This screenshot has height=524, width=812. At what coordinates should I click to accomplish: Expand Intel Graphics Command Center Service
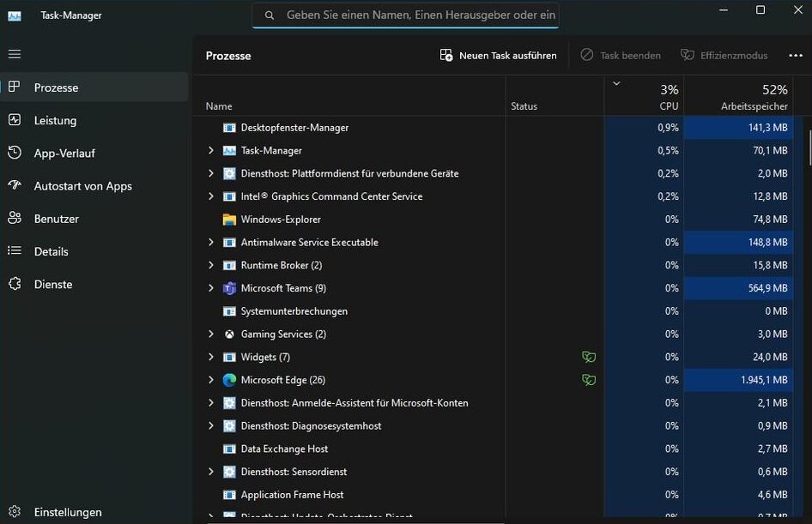pos(211,196)
